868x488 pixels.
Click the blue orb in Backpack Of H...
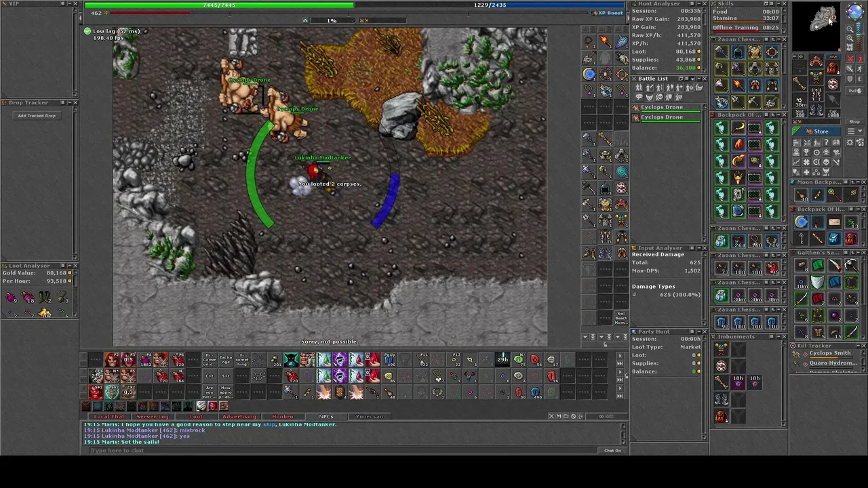(801, 222)
